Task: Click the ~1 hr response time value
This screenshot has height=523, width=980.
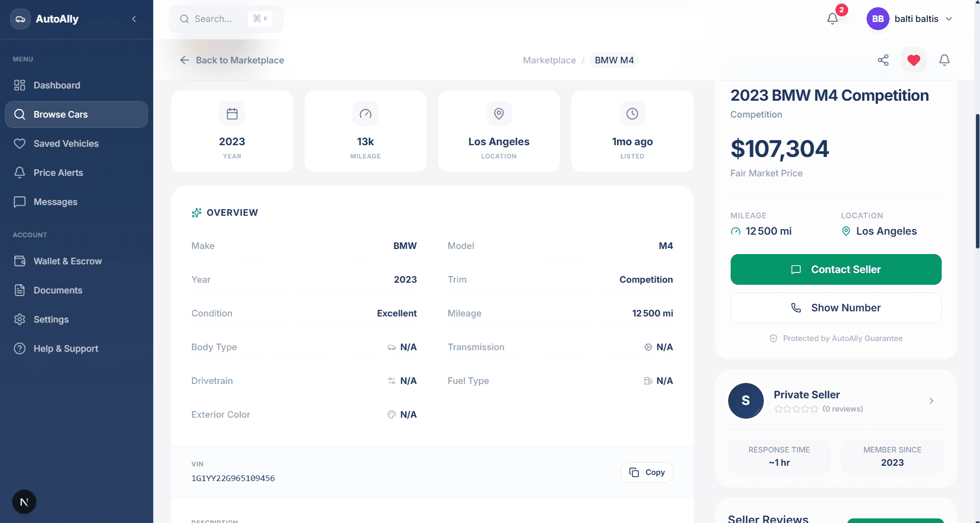Action: pyautogui.click(x=779, y=463)
